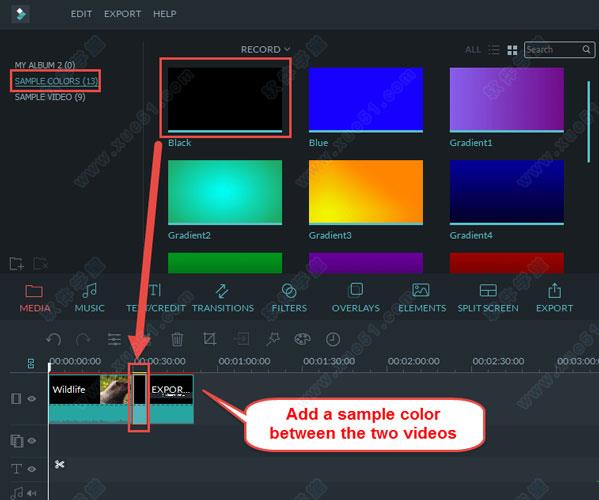
Task: Switch to list view of media items
Action: (494, 50)
